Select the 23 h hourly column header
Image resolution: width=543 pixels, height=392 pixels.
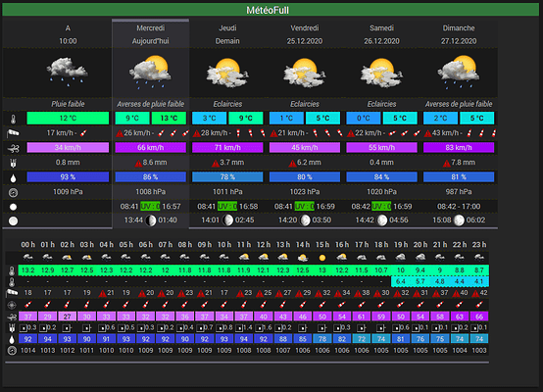point(479,244)
